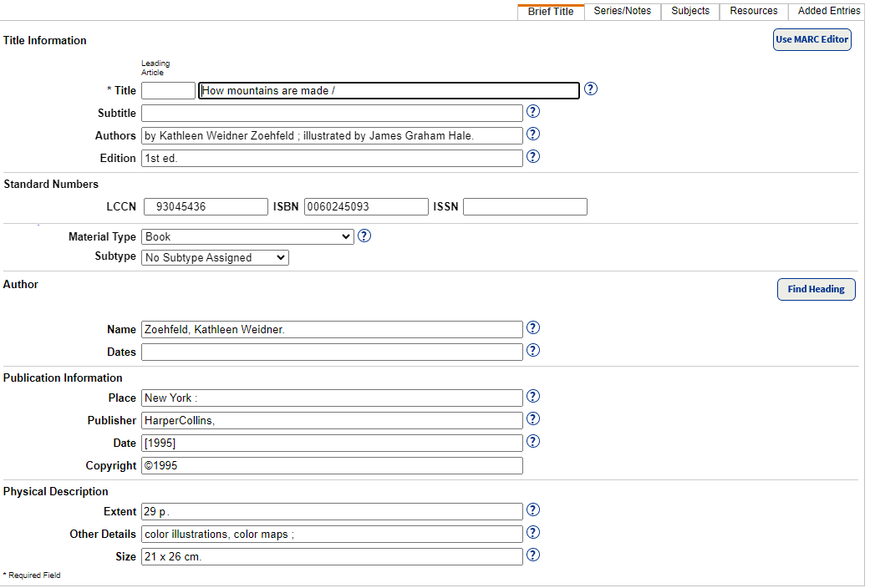The image size is (870, 588).
Task: Open help for the Title field
Action: (590, 89)
